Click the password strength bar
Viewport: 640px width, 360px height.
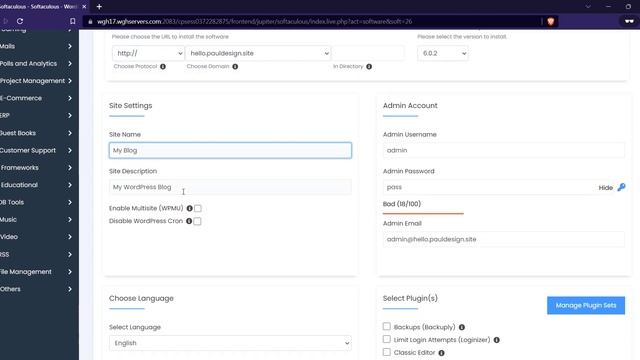(x=423, y=213)
